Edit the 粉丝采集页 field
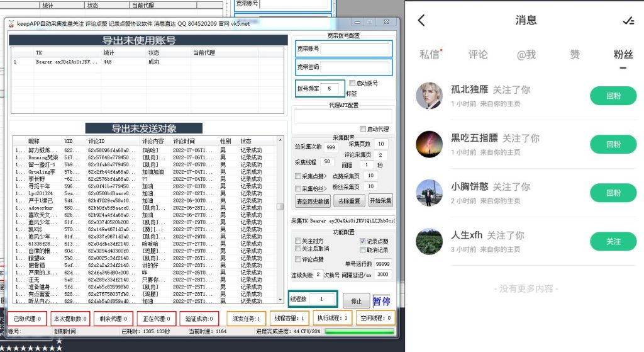 [371, 186]
